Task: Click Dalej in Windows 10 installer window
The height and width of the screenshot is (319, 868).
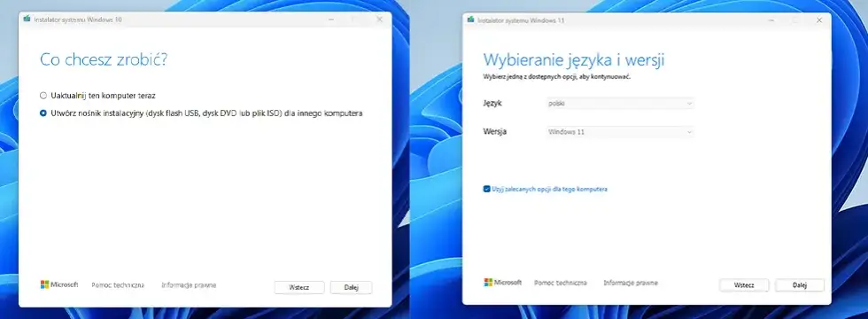Action: [351, 287]
